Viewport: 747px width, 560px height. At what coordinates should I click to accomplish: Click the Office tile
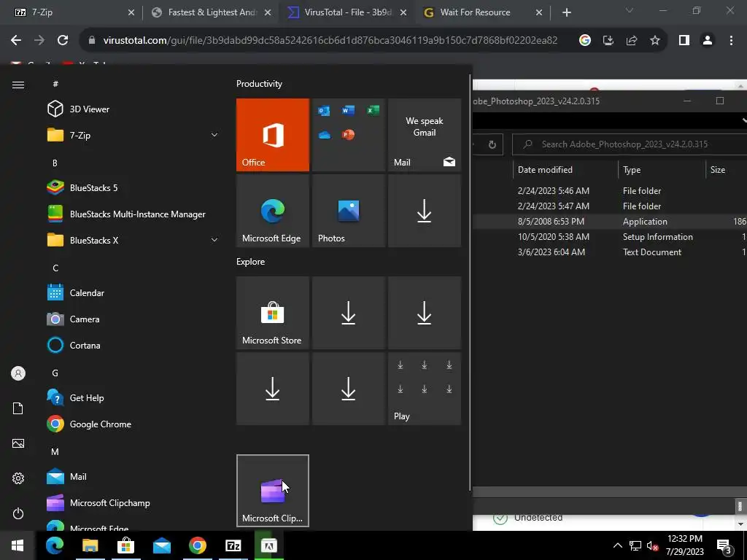pos(273,135)
